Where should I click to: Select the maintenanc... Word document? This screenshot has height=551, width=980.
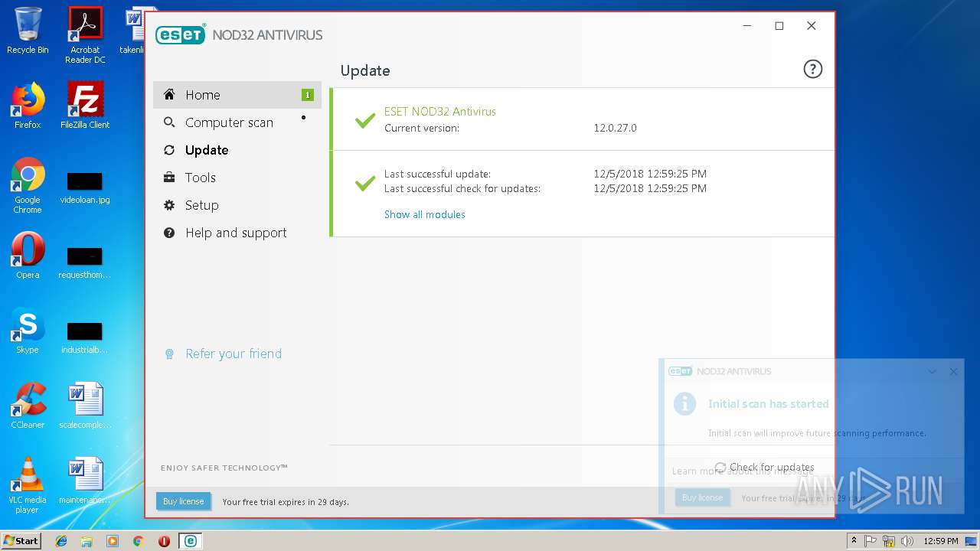(x=85, y=481)
